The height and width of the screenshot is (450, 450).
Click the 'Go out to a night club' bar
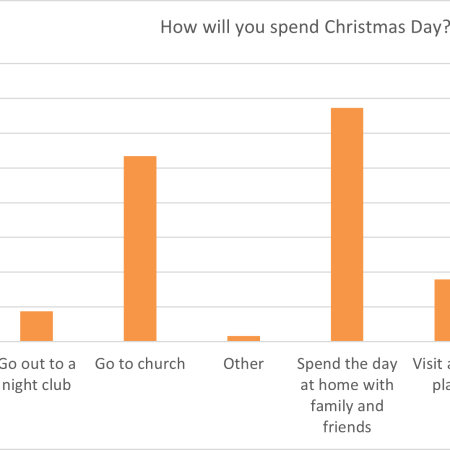(37, 326)
